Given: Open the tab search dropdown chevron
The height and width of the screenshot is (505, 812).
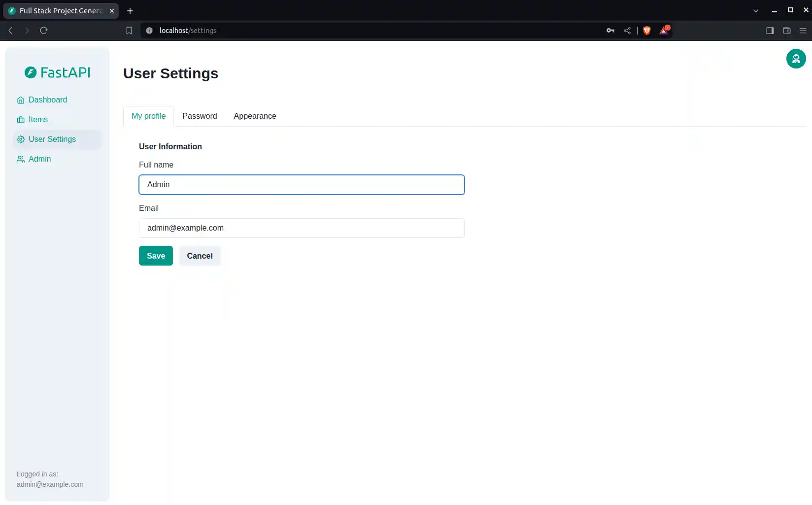Looking at the screenshot, I should pyautogui.click(x=755, y=10).
